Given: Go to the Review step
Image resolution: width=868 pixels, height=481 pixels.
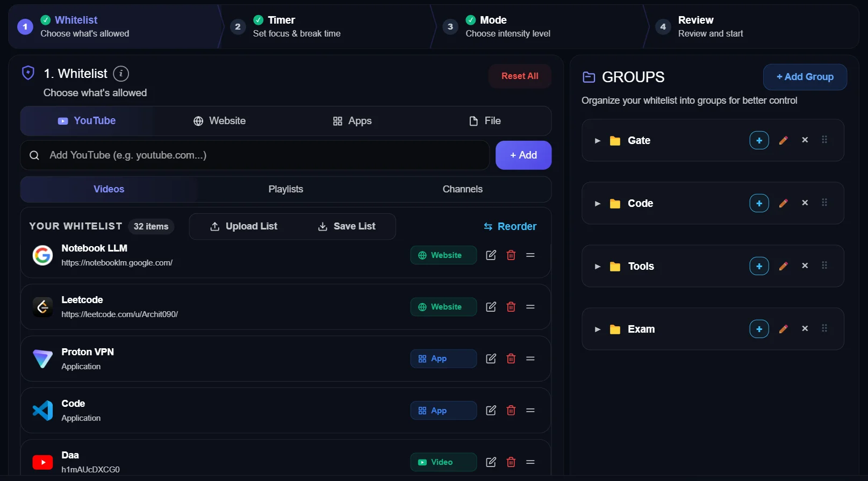Looking at the screenshot, I should (x=752, y=27).
